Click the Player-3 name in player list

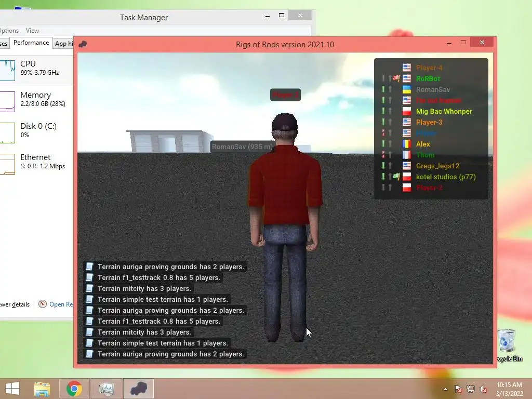pyautogui.click(x=429, y=122)
